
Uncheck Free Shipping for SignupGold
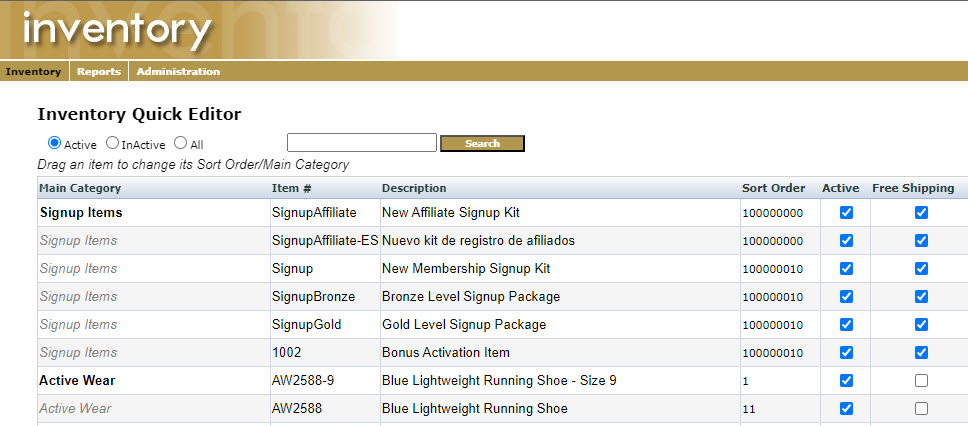[921, 325]
